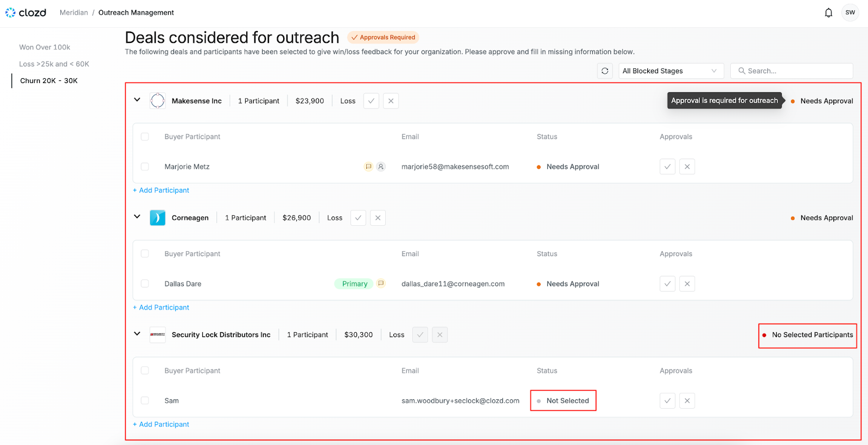Switch to the Won Over 100k view
This screenshot has height=445, width=868.
click(45, 47)
